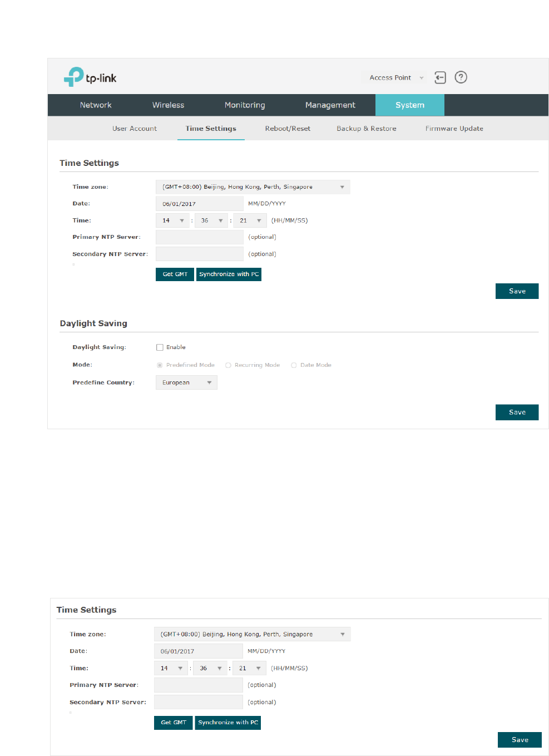This screenshot has height=756, width=549.
Task: Click Primary NTP Server field in lower panel
Action: (199, 685)
